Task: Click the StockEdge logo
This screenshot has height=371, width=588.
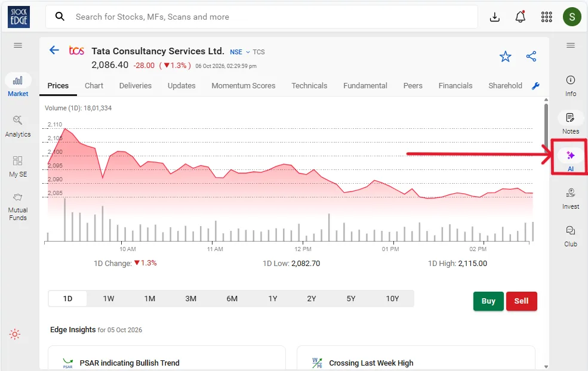Action: coord(19,17)
